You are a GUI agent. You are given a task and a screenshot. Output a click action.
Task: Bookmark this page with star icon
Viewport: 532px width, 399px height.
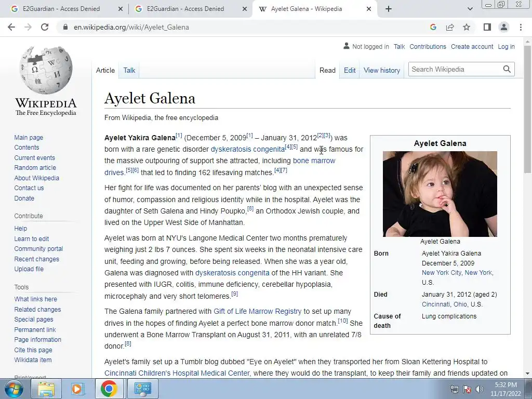(x=467, y=27)
